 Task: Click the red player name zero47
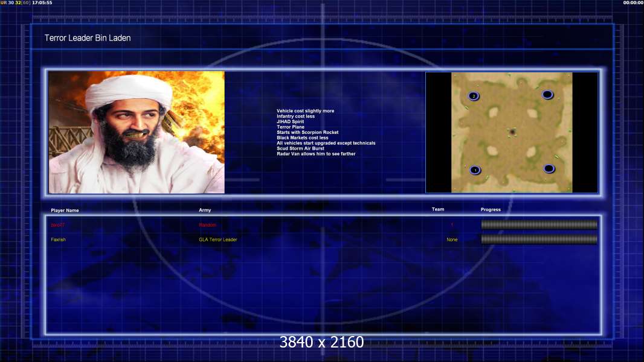pyautogui.click(x=58, y=225)
